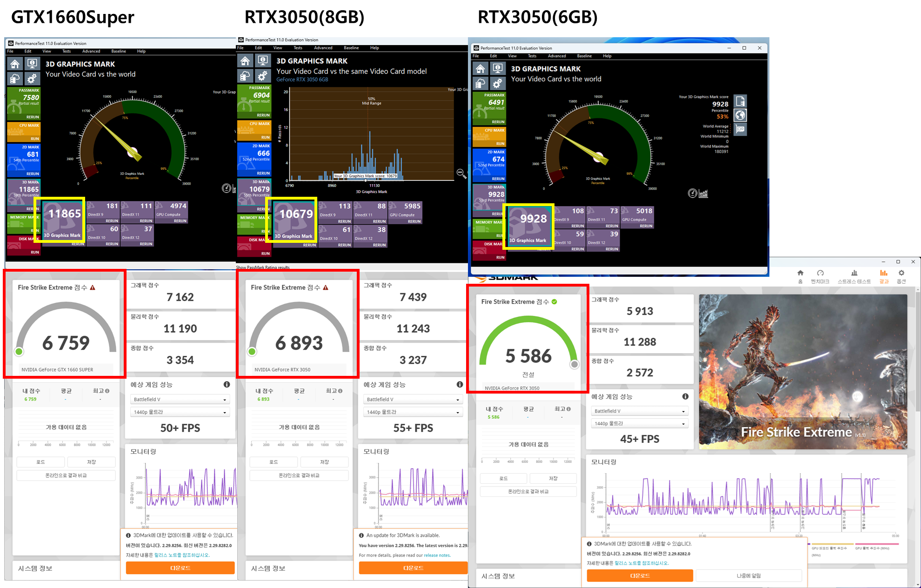Expand the Battlefield V dropdown above 55+ FPS
This screenshot has width=921, height=588.
pos(413,399)
